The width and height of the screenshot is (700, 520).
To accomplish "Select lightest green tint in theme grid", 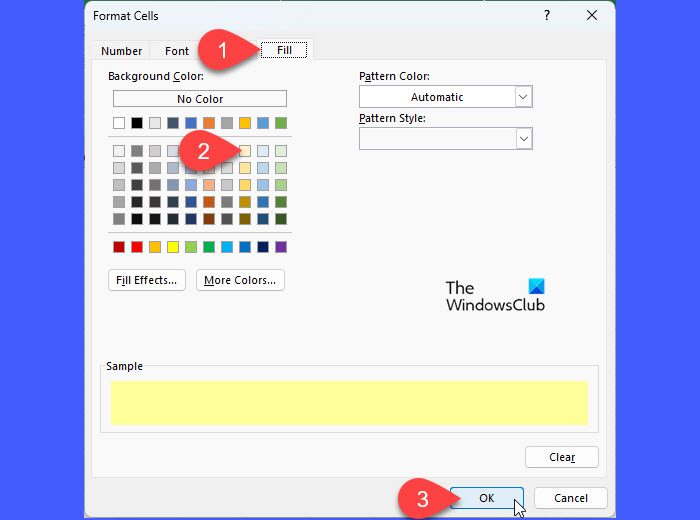I will coord(281,151).
